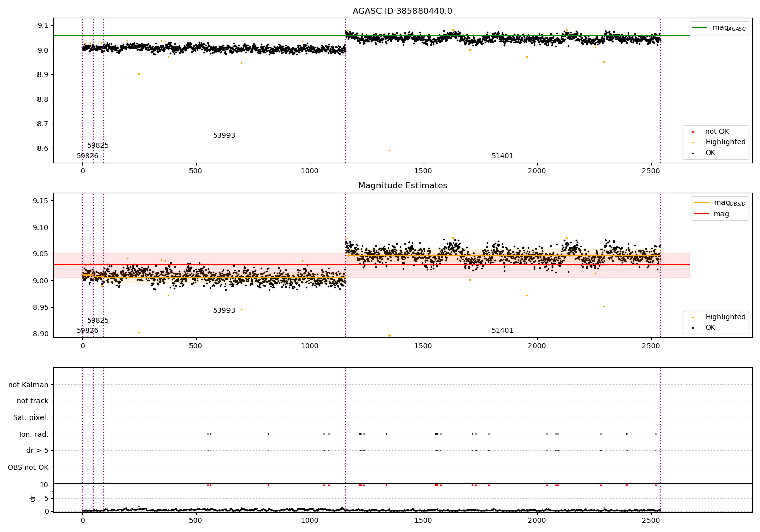Click the 2000 x-tick of the top plot
Image resolution: width=760 pixels, height=532 pixels.
tap(537, 171)
